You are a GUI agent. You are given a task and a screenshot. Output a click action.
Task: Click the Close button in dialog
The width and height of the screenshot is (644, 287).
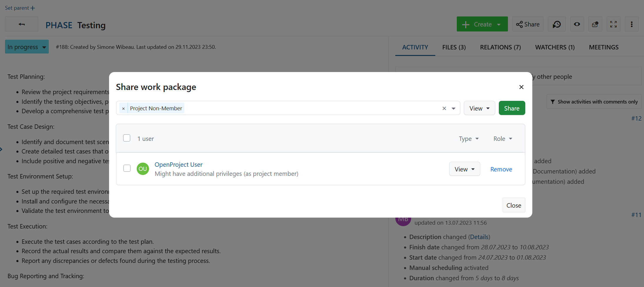[x=513, y=205]
